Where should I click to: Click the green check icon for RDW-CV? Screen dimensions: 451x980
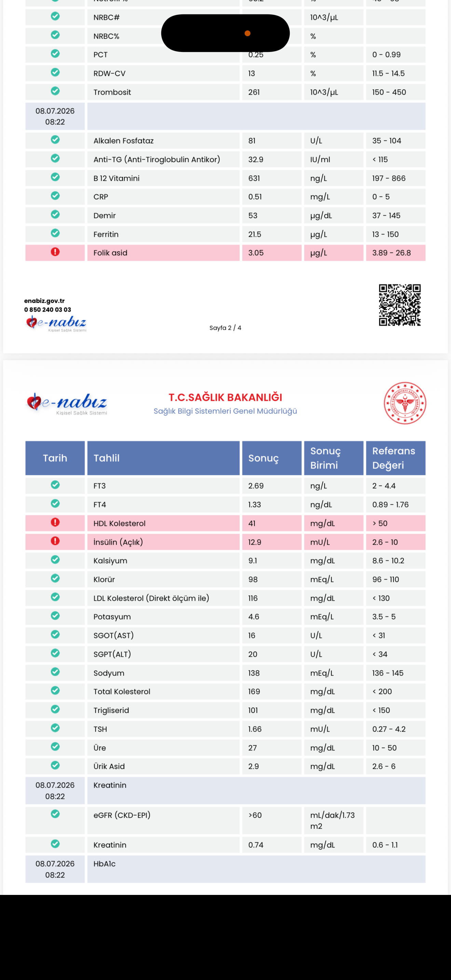pyautogui.click(x=55, y=72)
